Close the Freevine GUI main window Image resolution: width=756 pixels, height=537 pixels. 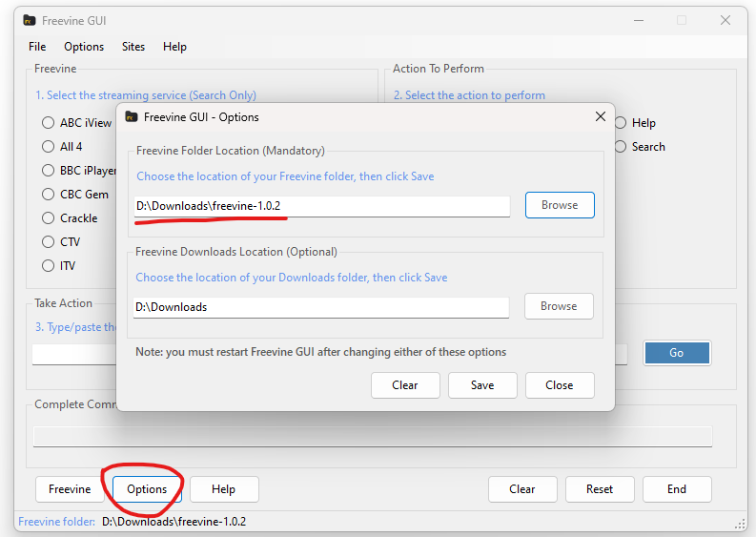(725, 20)
